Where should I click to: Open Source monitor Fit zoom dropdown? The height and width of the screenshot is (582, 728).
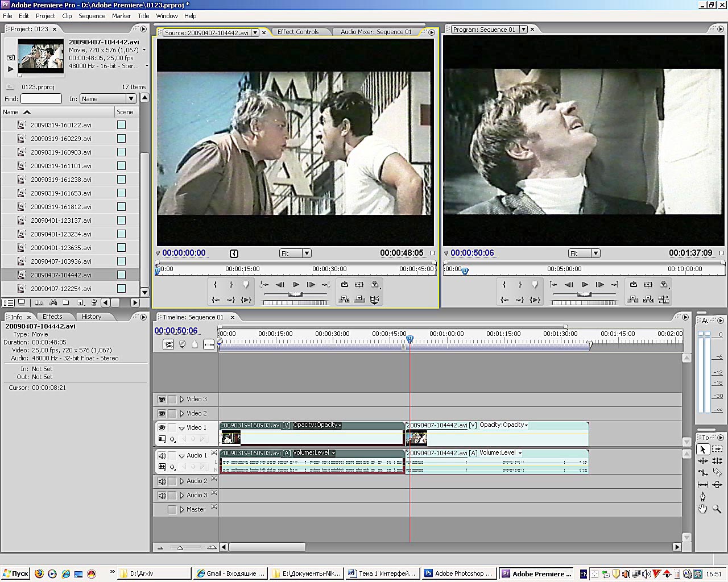pos(295,253)
